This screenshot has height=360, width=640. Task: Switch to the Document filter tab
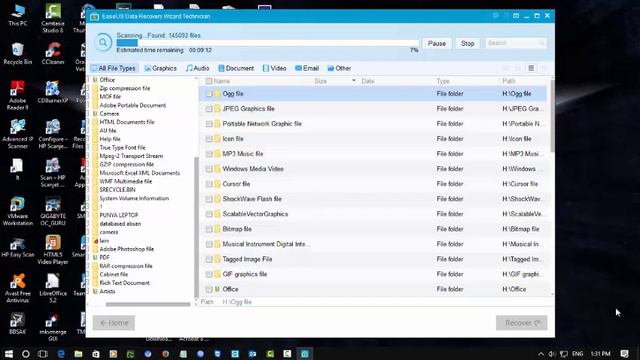(x=236, y=68)
